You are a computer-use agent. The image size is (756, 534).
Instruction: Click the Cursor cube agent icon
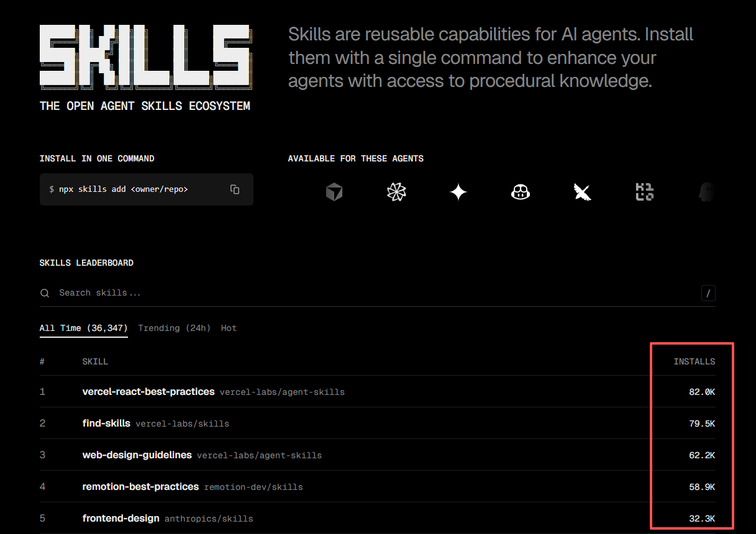[334, 192]
